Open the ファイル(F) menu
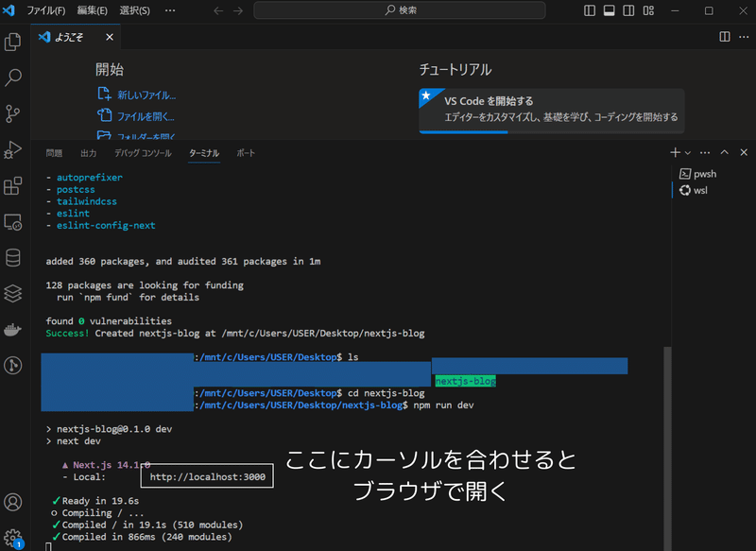The height and width of the screenshot is (551, 756). tap(45, 10)
